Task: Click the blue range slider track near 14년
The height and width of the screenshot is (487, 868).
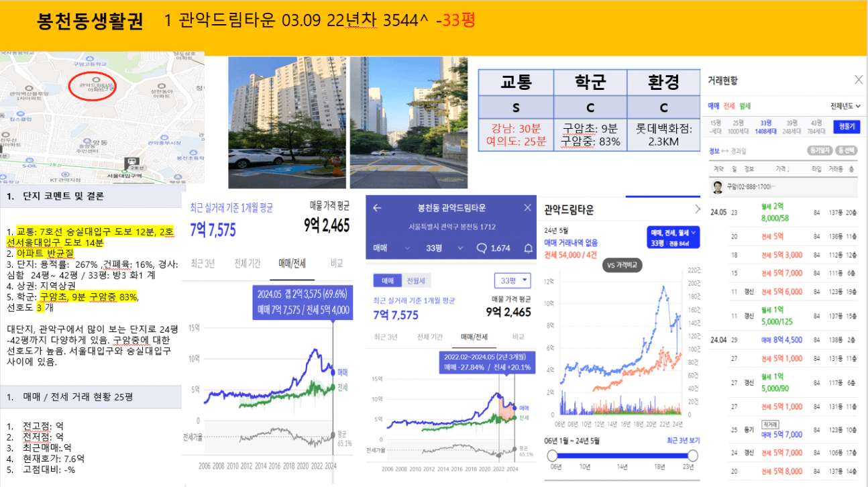Action: coord(622,455)
